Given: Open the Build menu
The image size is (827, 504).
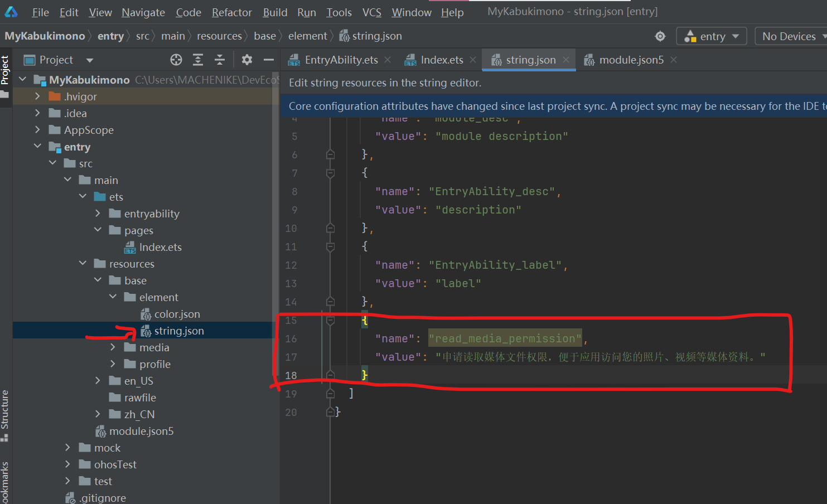Looking at the screenshot, I should pos(275,12).
